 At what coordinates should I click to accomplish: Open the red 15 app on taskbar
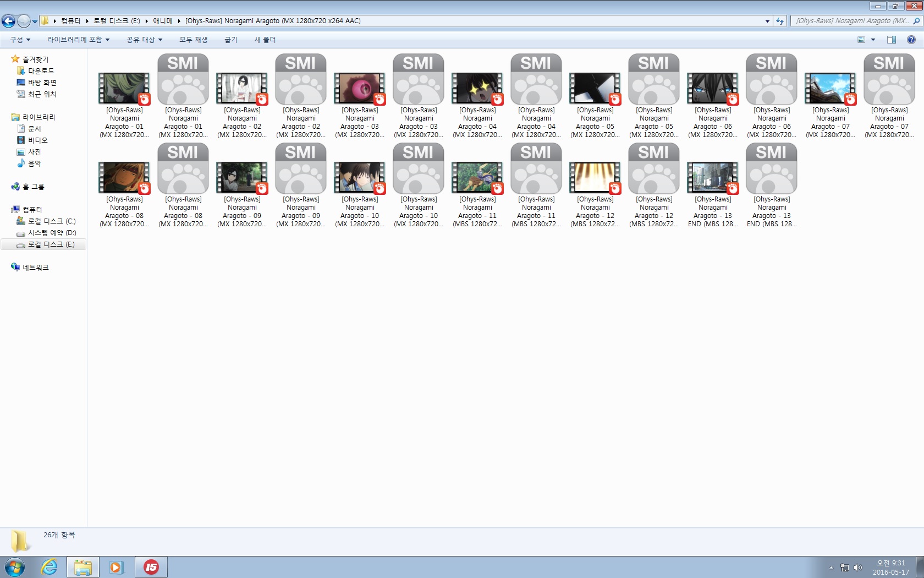[x=151, y=567]
